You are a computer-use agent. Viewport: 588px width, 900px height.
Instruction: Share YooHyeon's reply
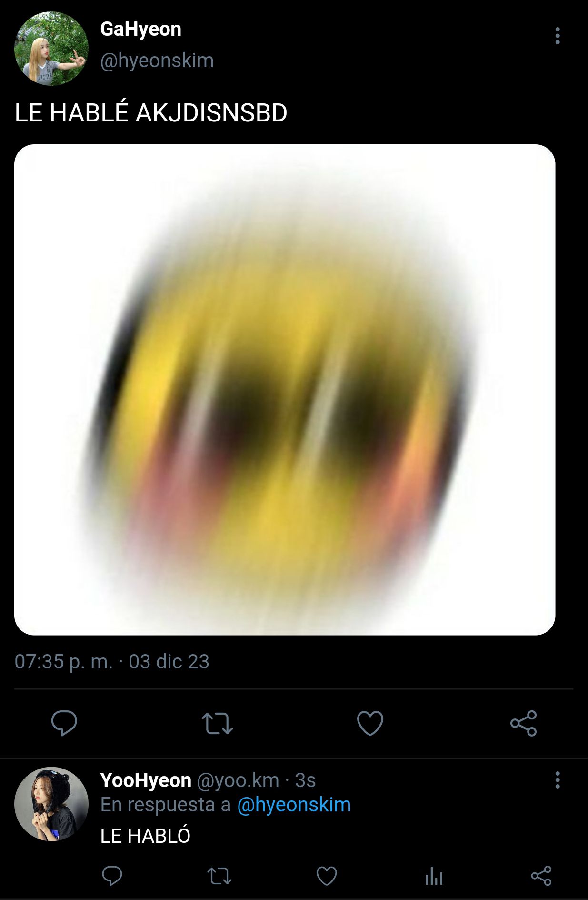point(541,876)
